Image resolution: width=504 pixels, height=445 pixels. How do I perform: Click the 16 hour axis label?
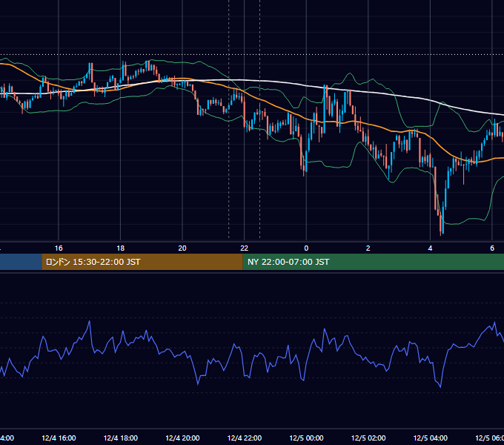coord(59,248)
